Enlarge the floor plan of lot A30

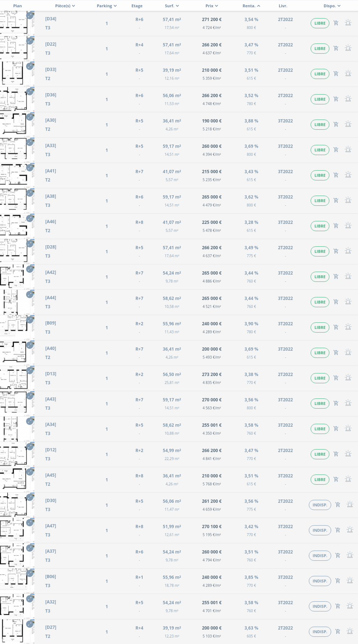[x=30, y=117]
